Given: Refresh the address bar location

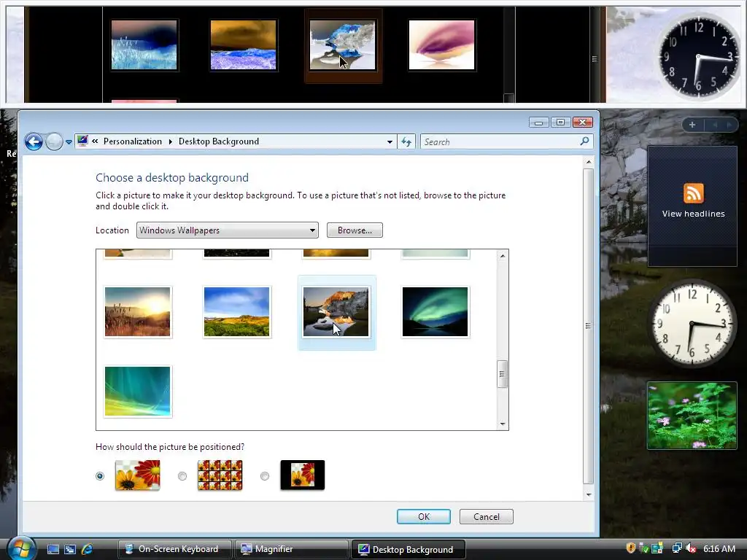Looking at the screenshot, I should tap(406, 142).
